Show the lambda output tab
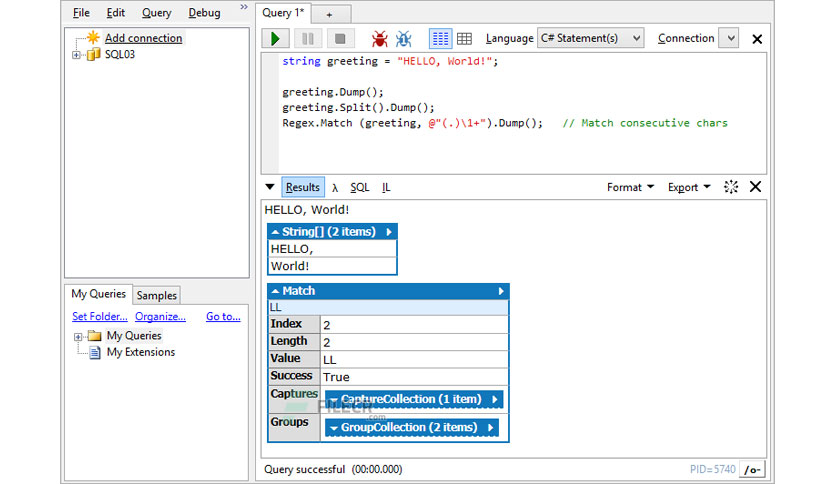Image resolution: width=836 pixels, height=484 pixels. pos(335,188)
